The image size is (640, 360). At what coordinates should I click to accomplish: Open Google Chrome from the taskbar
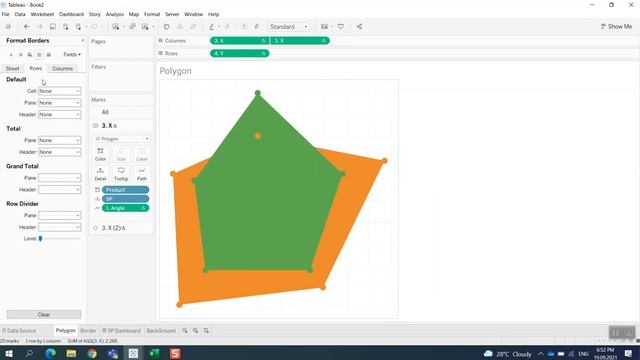[x=92, y=353]
